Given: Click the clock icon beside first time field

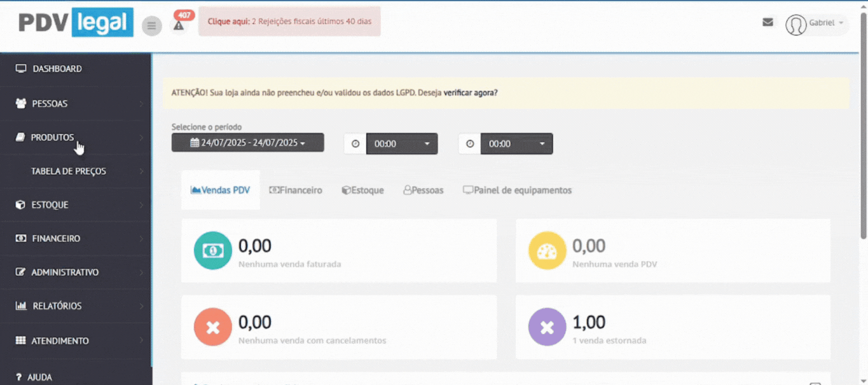Looking at the screenshot, I should click(x=355, y=144).
